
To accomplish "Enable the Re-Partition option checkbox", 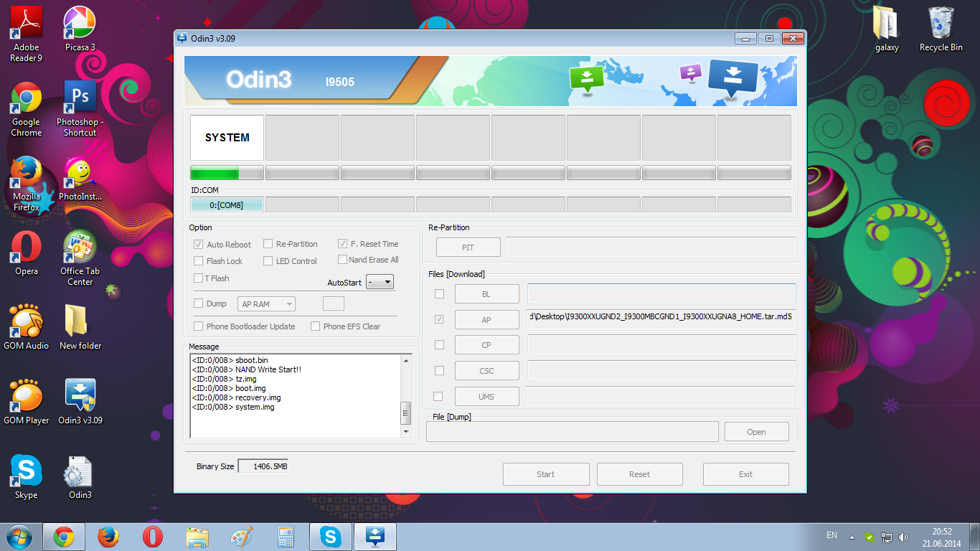I will [x=268, y=244].
